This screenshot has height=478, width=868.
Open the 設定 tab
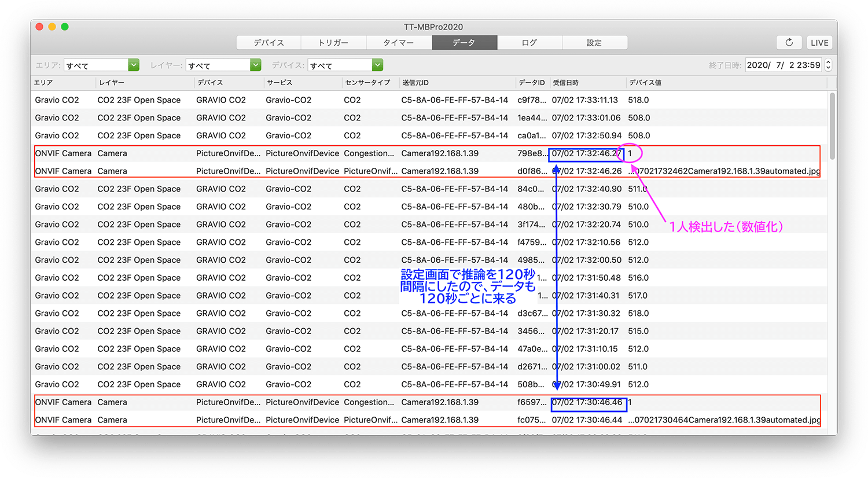pos(594,42)
